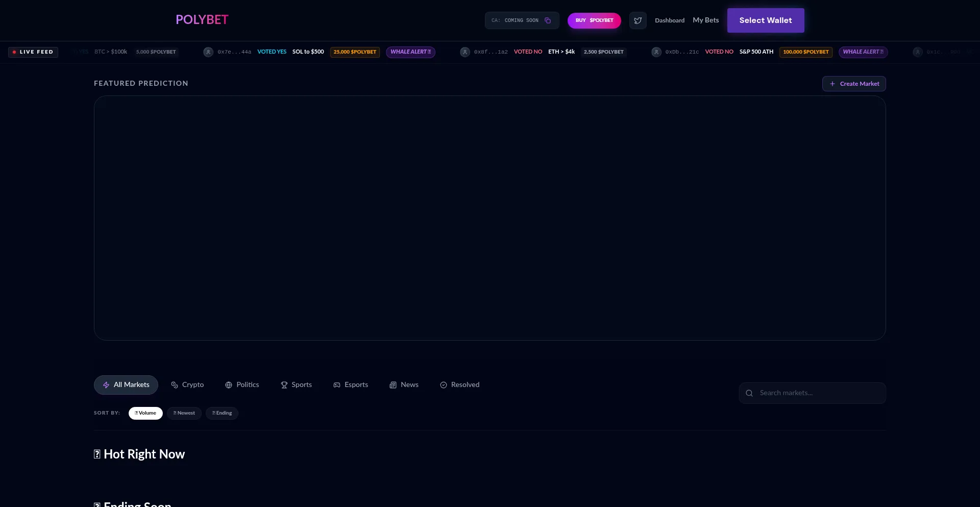Copy the CA address with the copy icon

pos(548,20)
